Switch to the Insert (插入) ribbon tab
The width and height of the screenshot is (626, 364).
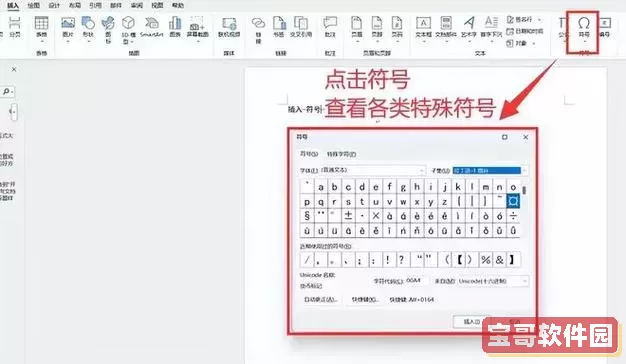(x=13, y=5)
